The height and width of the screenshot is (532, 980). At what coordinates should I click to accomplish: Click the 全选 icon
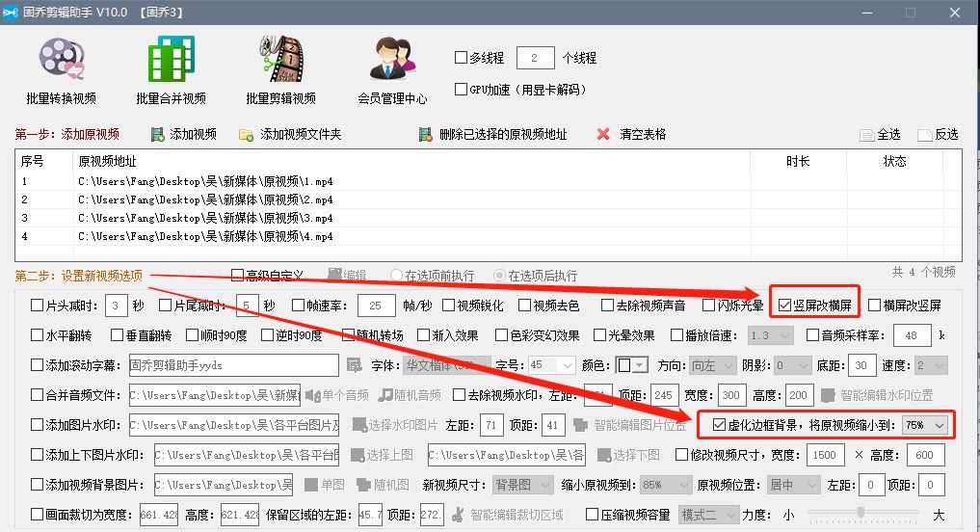click(867, 135)
